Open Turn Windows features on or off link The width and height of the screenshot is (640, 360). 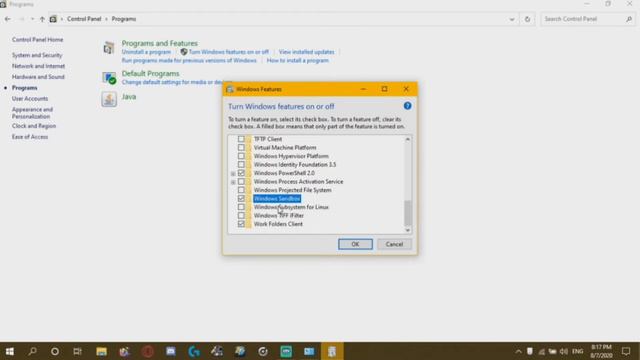click(229, 52)
